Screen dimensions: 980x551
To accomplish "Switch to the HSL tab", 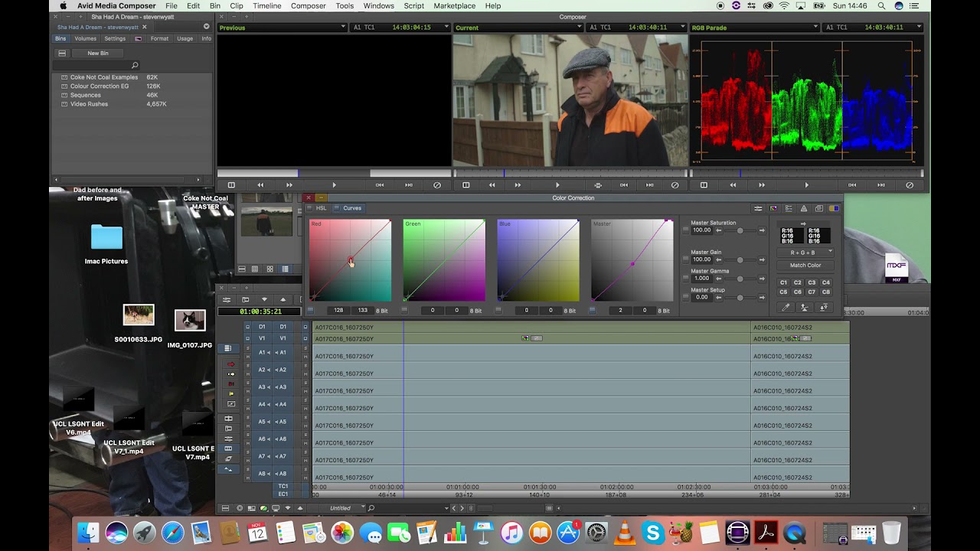I will (322, 208).
